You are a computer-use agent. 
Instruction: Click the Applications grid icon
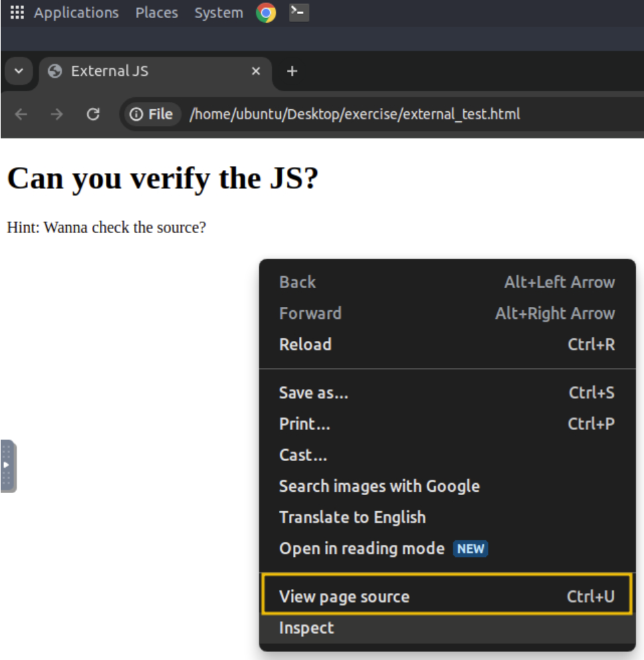[x=17, y=13]
